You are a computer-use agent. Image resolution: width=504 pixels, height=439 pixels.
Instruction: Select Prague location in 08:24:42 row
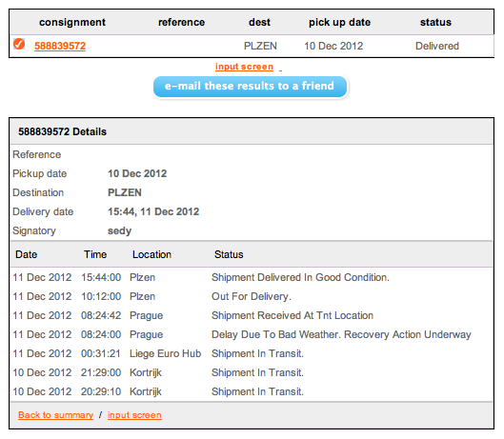147,315
